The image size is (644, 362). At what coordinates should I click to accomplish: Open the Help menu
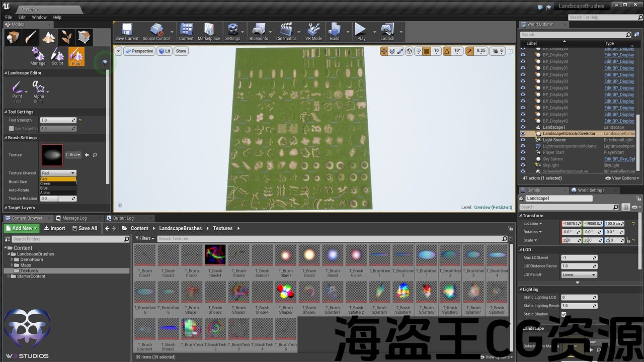[x=57, y=17]
